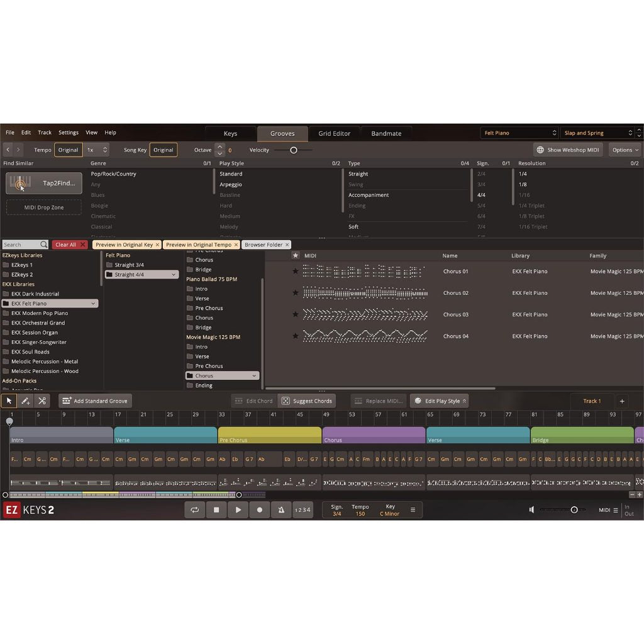Adjust the Velocity slider

293,150
